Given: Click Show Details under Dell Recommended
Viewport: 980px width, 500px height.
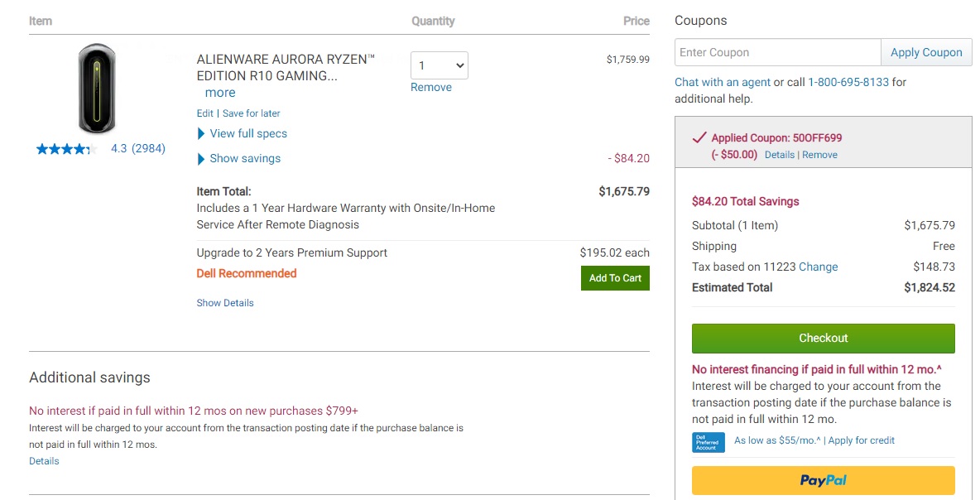Looking at the screenshot, I should (x=225, y=302).
